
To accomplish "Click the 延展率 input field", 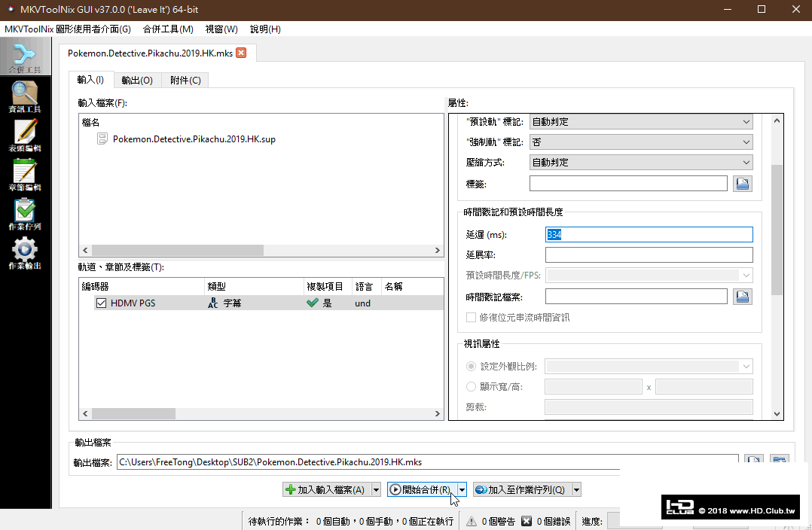I will (649, 254).
